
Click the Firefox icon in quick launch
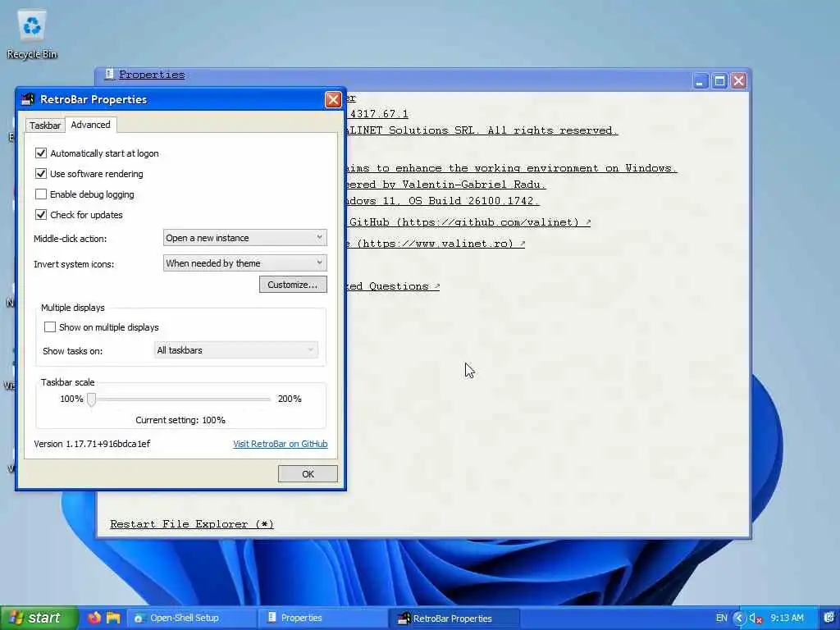pos(94,618)
